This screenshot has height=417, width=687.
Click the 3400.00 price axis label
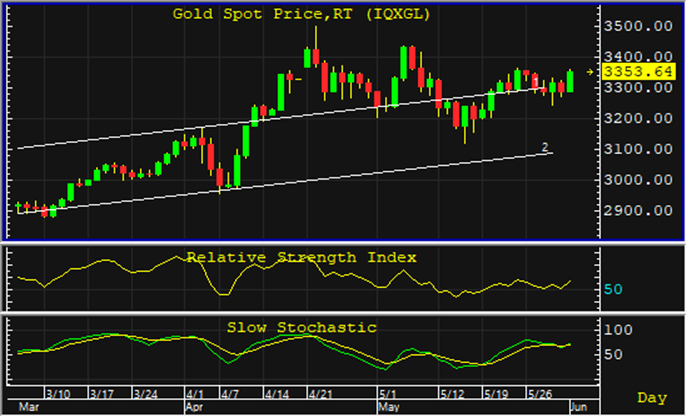coord(638,57)
